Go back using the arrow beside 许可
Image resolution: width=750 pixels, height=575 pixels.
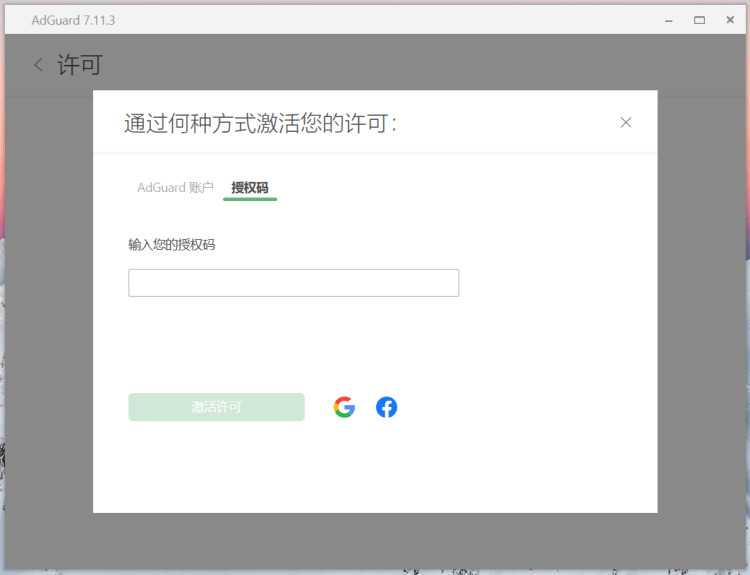click(x=39, y=65)
